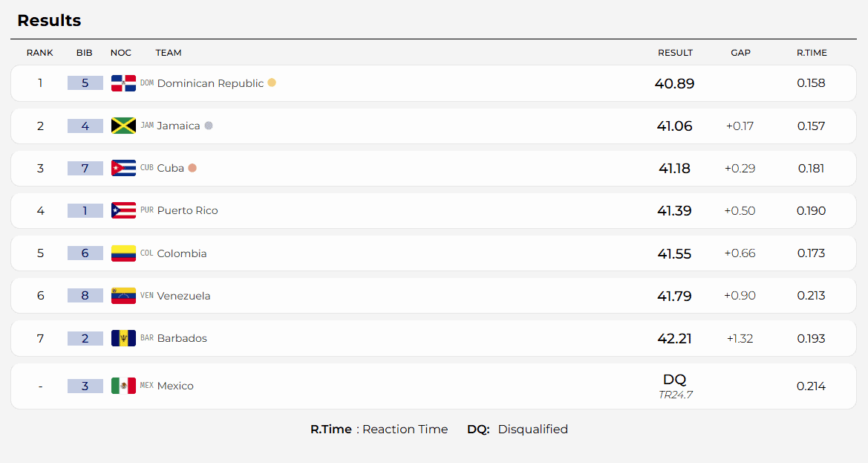
Task: Open the Puerto Rico team name
Action: pos(188,210)
